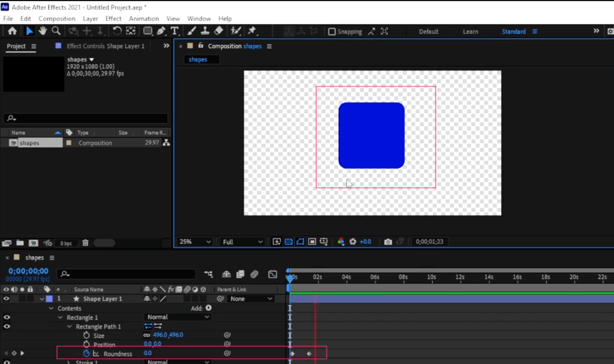Take a snapshot of the composition
The height and width of the screenshot is (364, 614).
pyautogui.click(x=388, y=241)
